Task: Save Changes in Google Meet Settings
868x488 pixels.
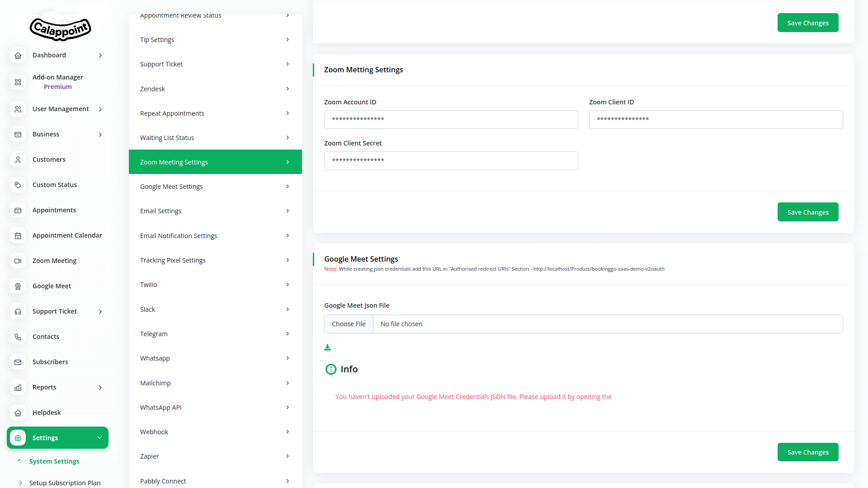Action: [808, 452]
